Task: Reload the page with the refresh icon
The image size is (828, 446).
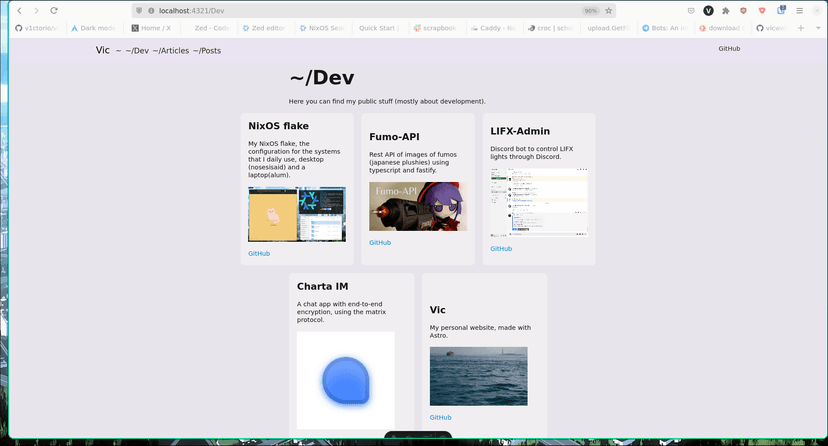Action: (53, 10)
